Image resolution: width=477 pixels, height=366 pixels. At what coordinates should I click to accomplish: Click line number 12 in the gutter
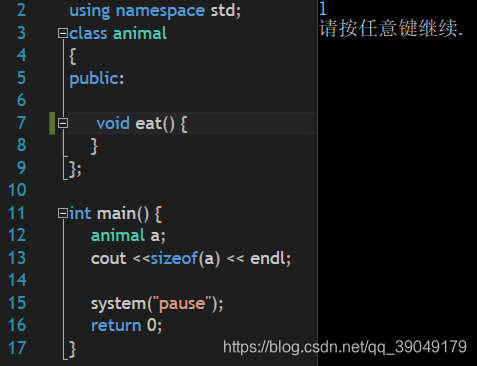tap(17, 235)
